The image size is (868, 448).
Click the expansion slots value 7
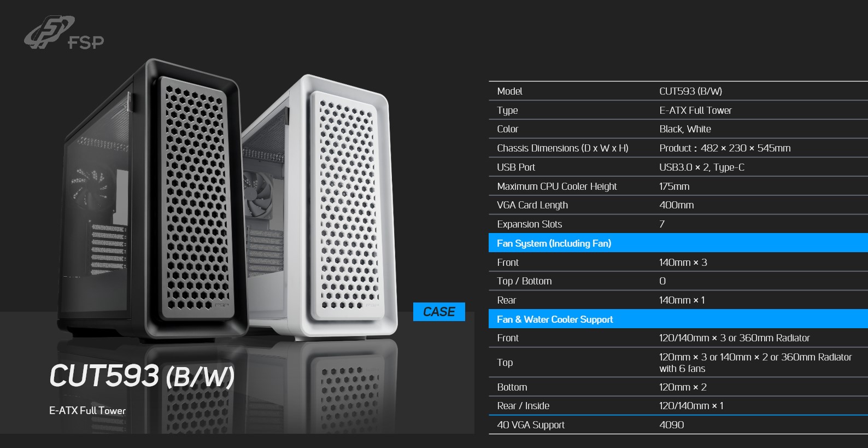coord(662,224)
